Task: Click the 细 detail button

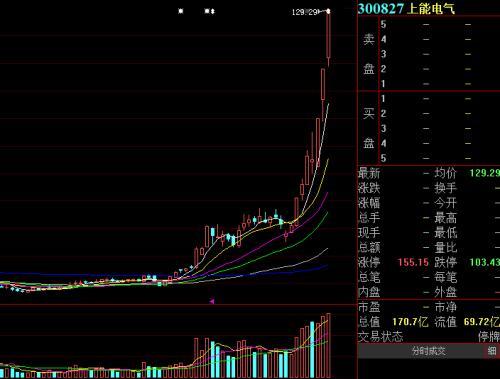Action: [x=492, y=351]
